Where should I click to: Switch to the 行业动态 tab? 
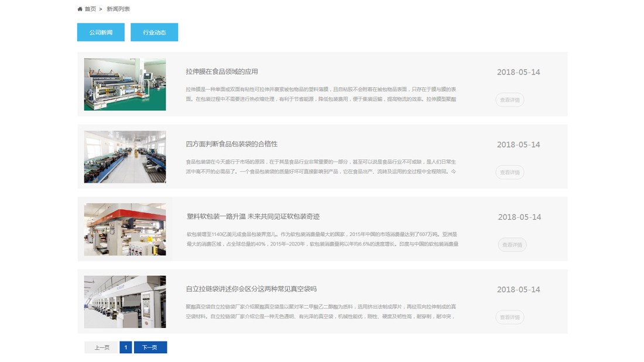click(x=155, y=32)
